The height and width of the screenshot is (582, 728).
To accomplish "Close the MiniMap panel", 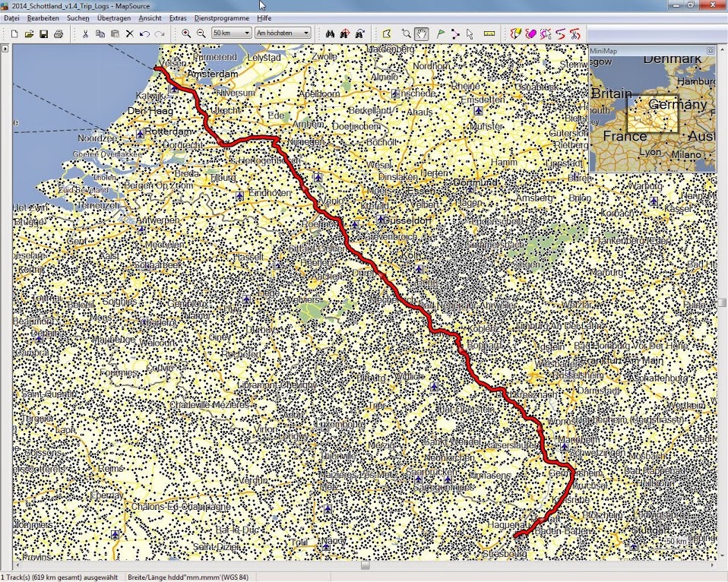I will 711,51.
